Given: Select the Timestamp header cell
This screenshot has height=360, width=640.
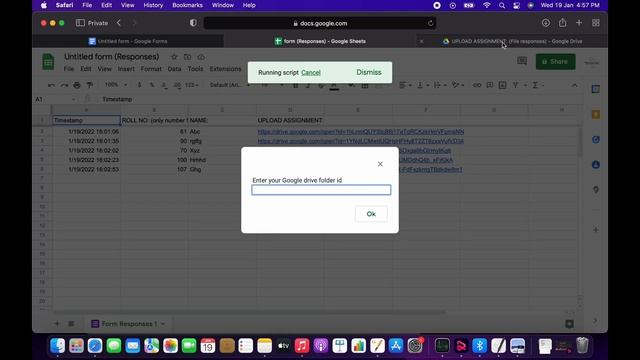Looking at the screenshot, I should (86, 120).
